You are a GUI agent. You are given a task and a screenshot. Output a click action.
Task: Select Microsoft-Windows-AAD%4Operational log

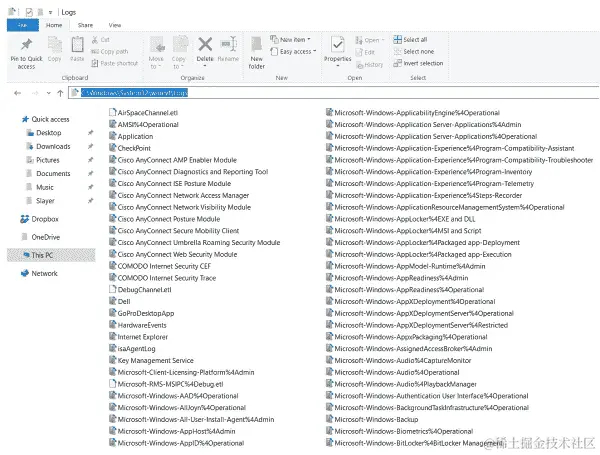(174, 396)
